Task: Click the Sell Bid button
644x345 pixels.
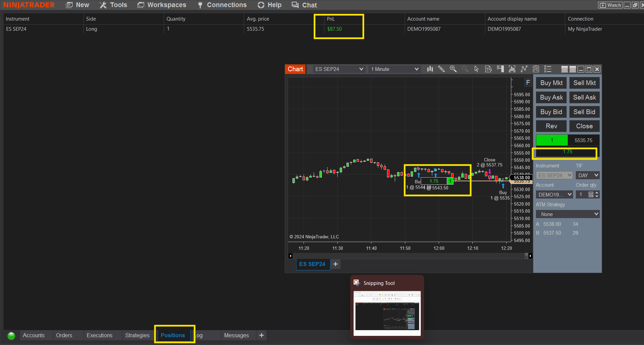Action: [x=585, y=112]
